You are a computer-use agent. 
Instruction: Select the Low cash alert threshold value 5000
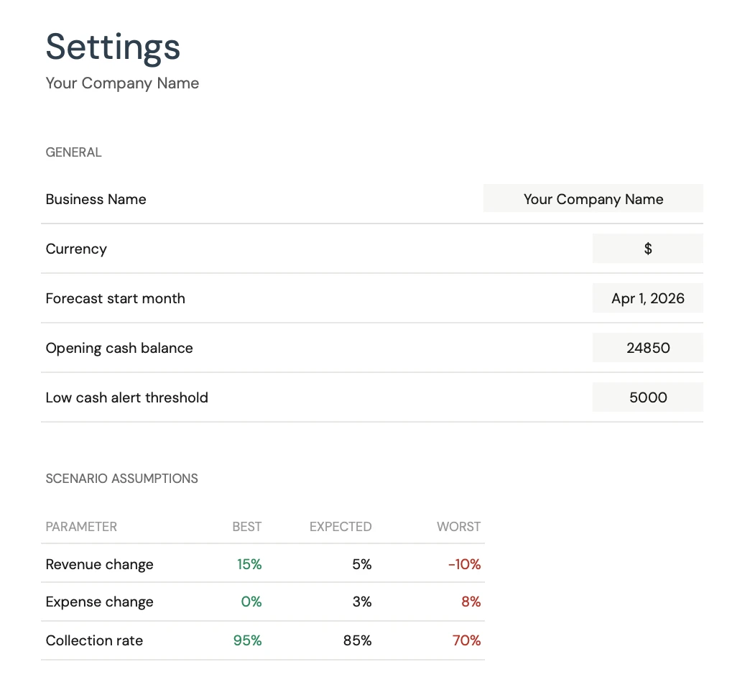tap(647, 397)
